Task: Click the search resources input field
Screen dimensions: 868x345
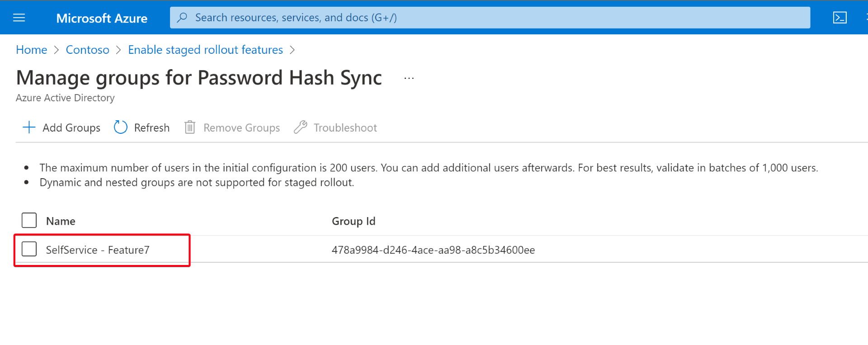Action: pyautogui.click(x=490, y=18)
